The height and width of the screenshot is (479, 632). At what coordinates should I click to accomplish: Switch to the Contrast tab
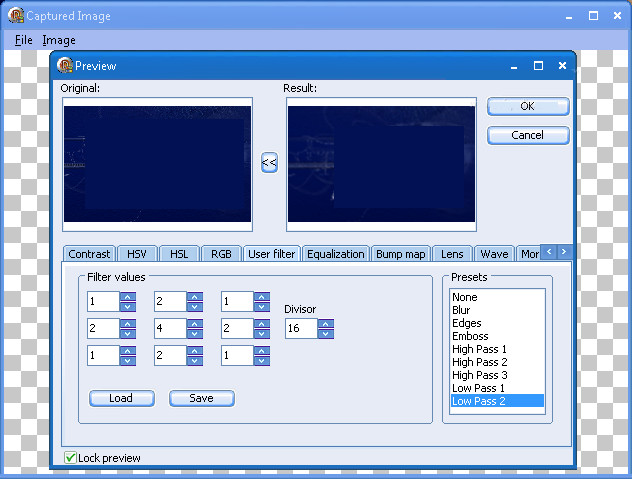tap(89, 254)
